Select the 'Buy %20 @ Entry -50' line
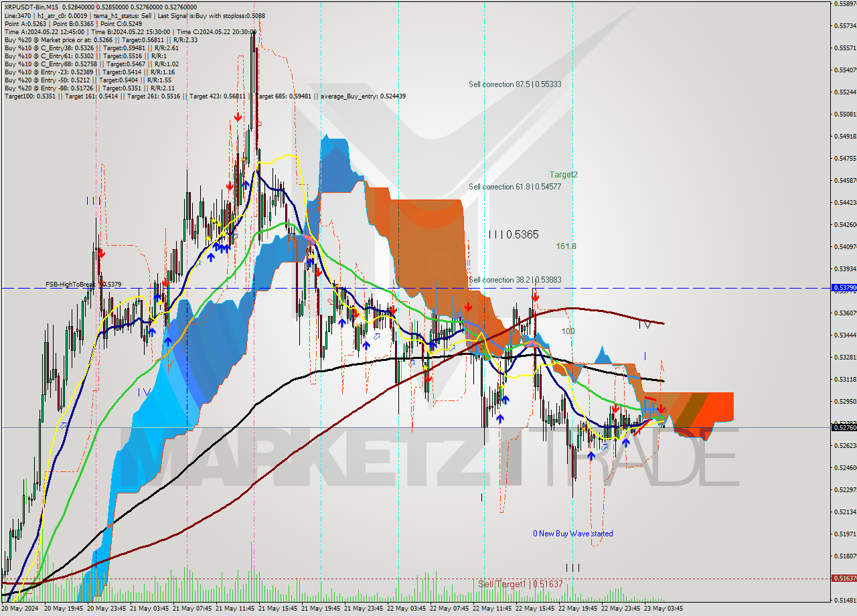 [88, 80]
